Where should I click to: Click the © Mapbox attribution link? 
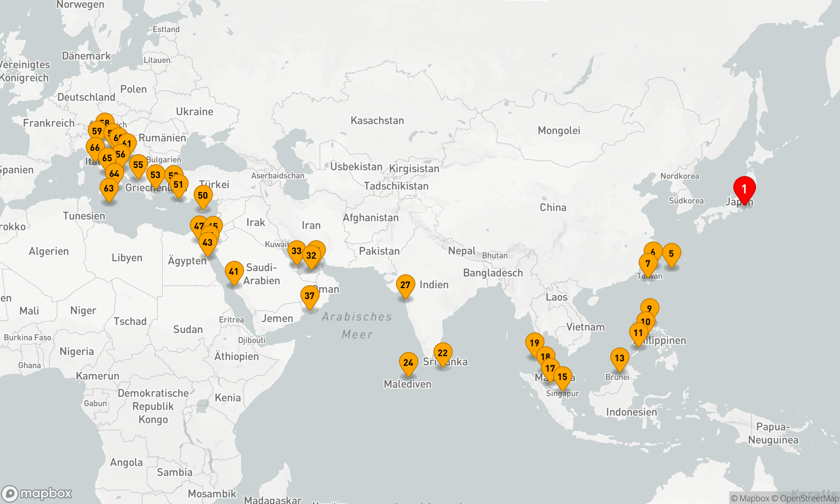tap(750, 499)
